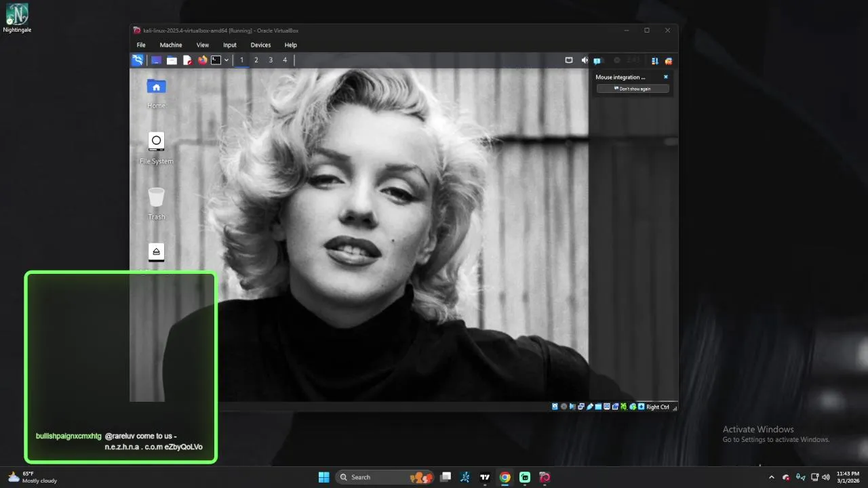Launch the text editor from Kali panel
This screenshot has width=868, height=488.
point(188,60)
